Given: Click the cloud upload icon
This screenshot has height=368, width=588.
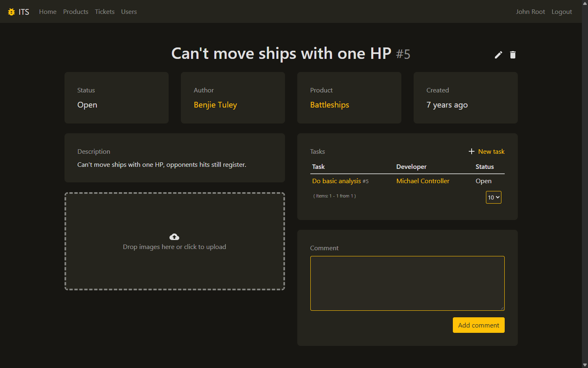Looking at the screenshot, I should [174, 237].
